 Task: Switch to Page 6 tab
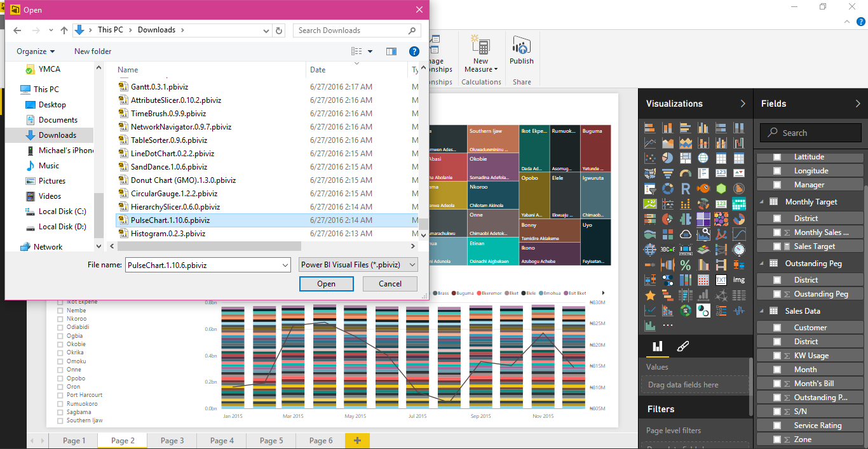321,441
